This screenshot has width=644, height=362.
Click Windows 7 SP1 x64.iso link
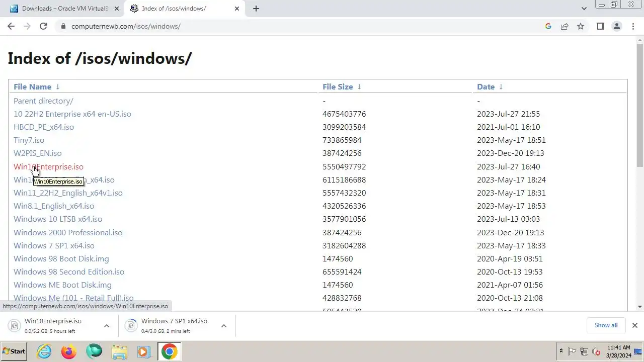[x=54, y=245]
